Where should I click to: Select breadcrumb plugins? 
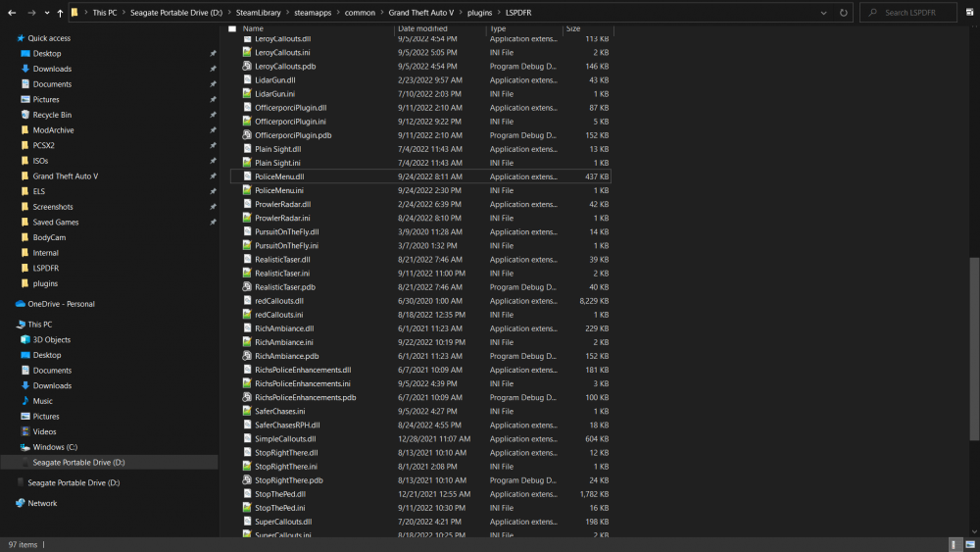(x=479, y=13)
